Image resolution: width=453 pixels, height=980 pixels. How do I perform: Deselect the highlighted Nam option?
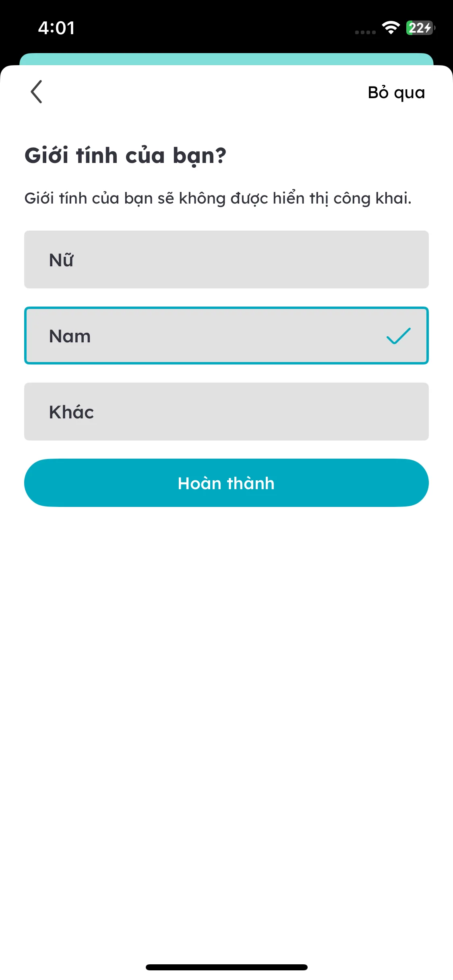226,336
